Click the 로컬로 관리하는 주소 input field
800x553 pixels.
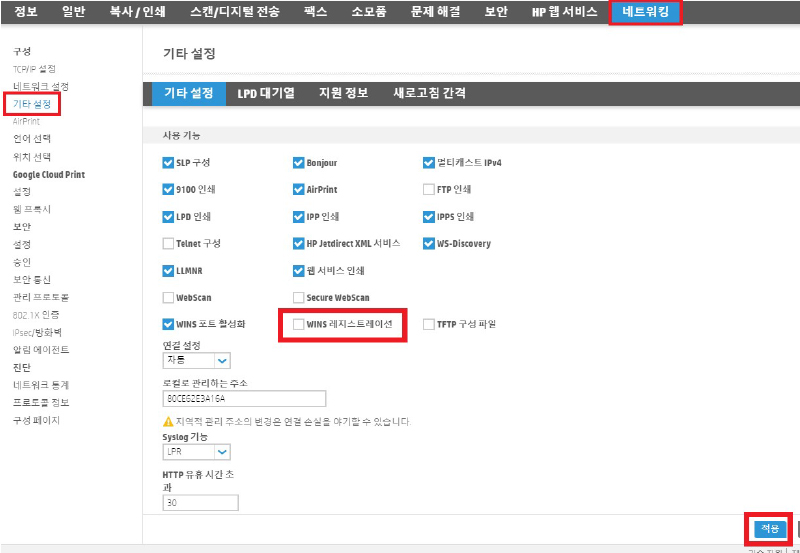coord(244,398)
